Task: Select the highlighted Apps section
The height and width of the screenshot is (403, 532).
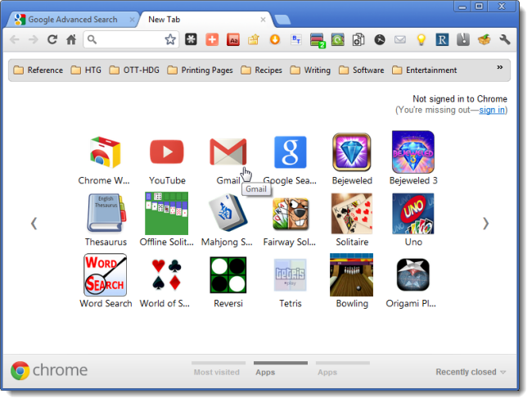Action: (280, 369)
